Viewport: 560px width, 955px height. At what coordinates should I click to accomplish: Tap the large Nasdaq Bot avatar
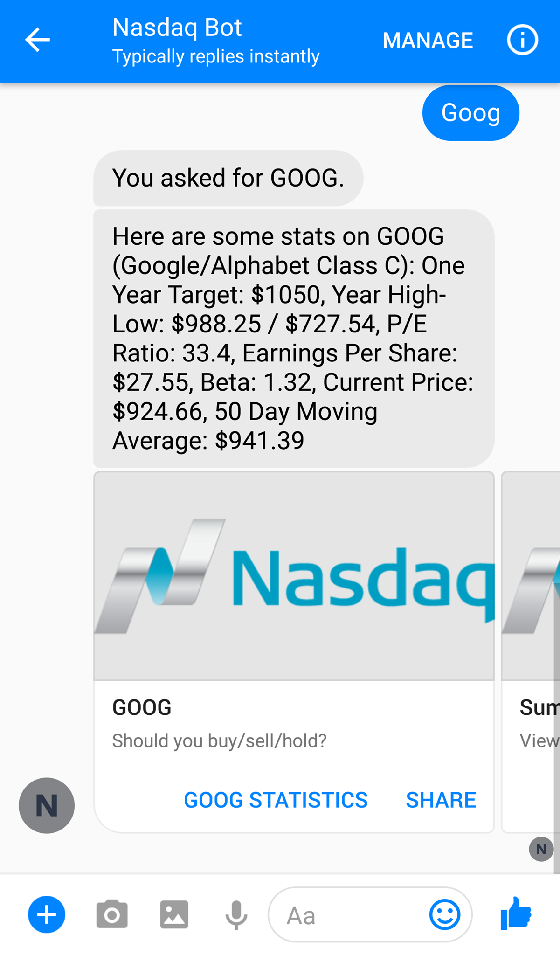(x=47, y=805)
